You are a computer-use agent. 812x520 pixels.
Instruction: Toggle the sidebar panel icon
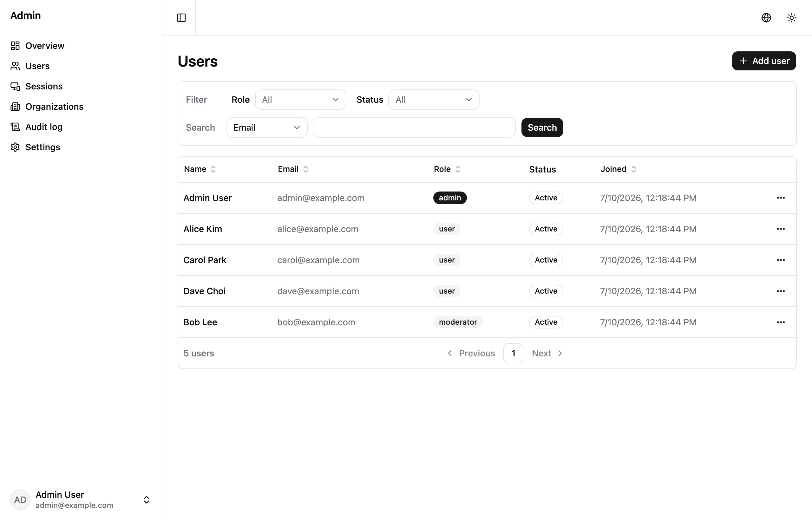(x=181, y=17)
